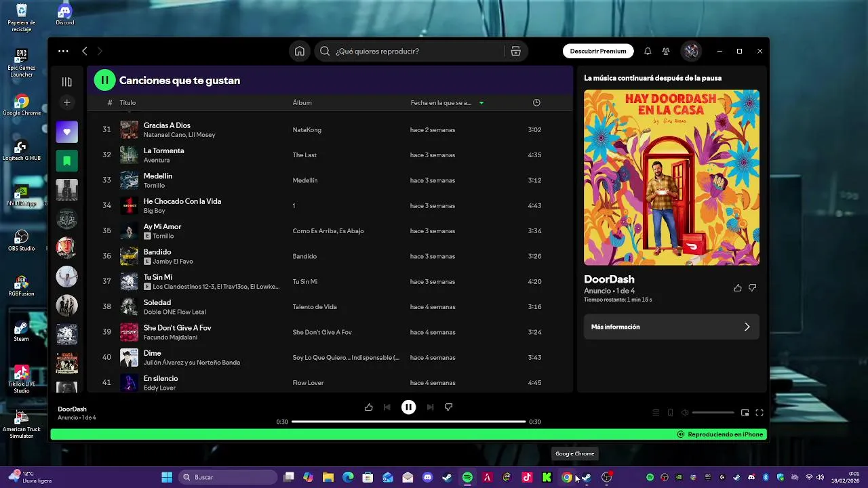The image size is (868, 488).
Task: Click Ay Mi Amor cover thumbnail
Action: tap(129, 230)
